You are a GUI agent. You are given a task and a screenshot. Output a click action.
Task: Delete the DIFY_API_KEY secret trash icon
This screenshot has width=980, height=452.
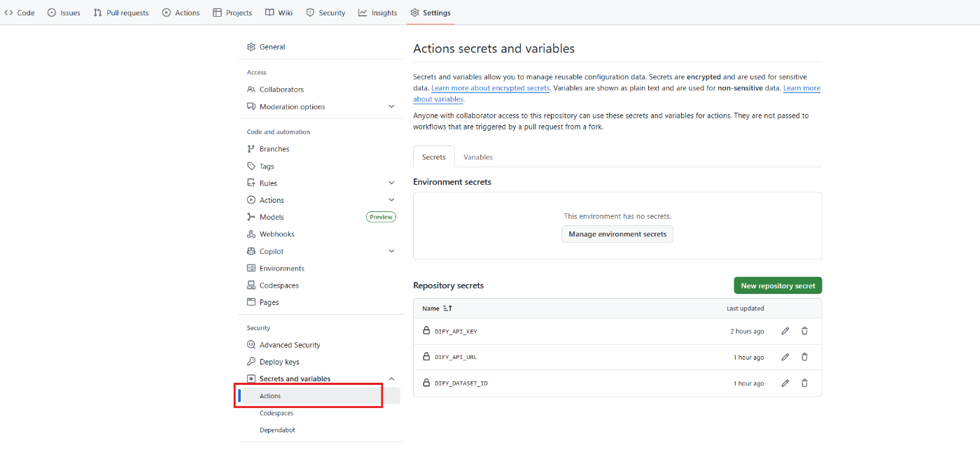coord(804,331)
